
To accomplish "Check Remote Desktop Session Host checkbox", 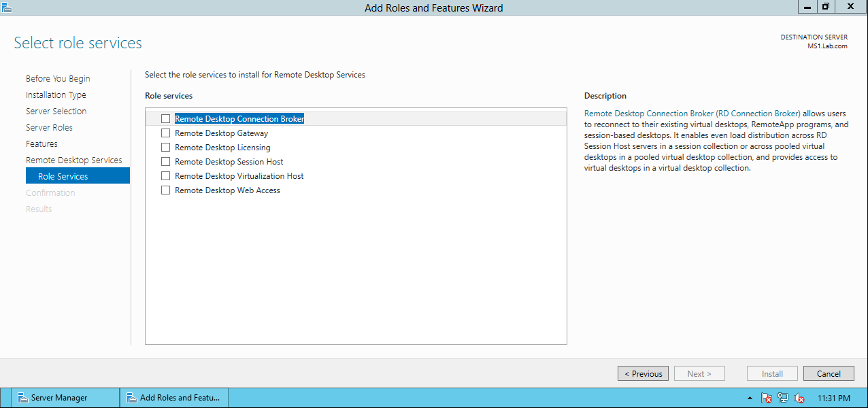I will point(165,162).
